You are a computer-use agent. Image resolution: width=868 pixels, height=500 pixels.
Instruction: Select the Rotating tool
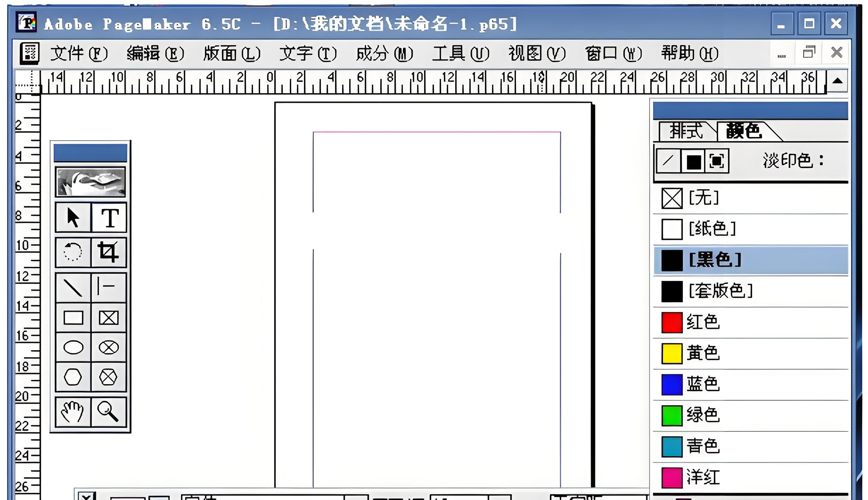click(x=73, y=252)
